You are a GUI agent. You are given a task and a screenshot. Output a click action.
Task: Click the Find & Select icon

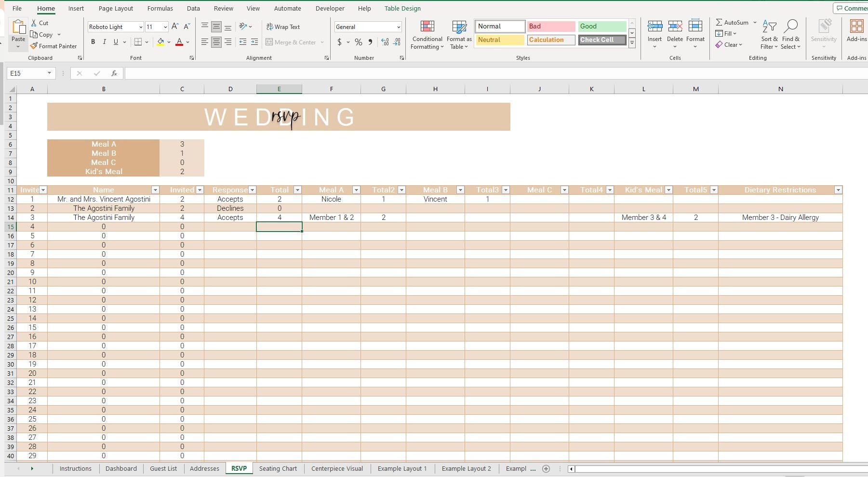791,34
